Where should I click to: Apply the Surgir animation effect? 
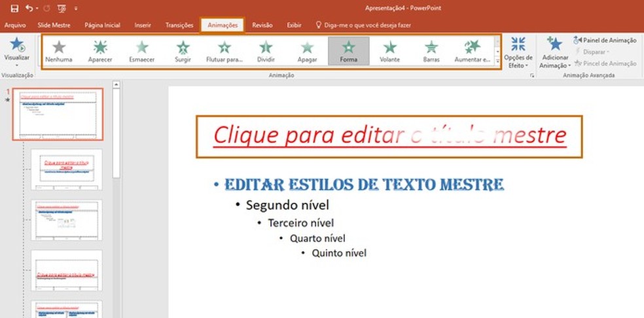pyautogui.click(x=183, y=51)
